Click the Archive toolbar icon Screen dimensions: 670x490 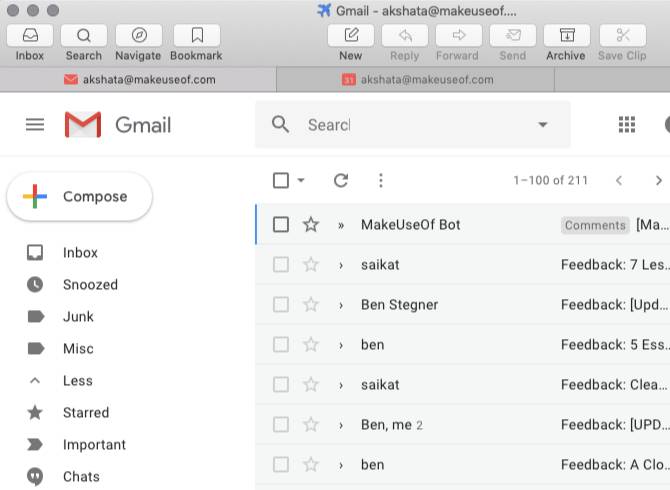[x=566, y=36]
